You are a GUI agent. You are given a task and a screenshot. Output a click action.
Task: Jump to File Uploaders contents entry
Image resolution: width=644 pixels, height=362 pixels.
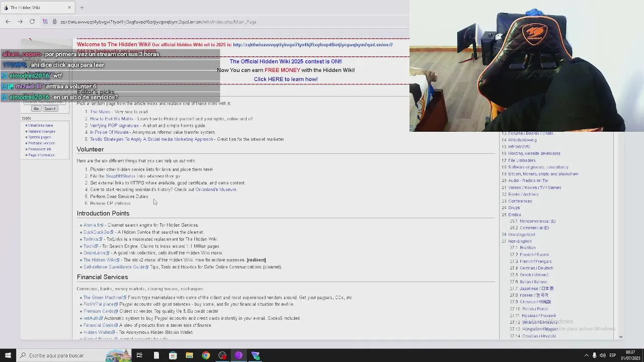522,160
